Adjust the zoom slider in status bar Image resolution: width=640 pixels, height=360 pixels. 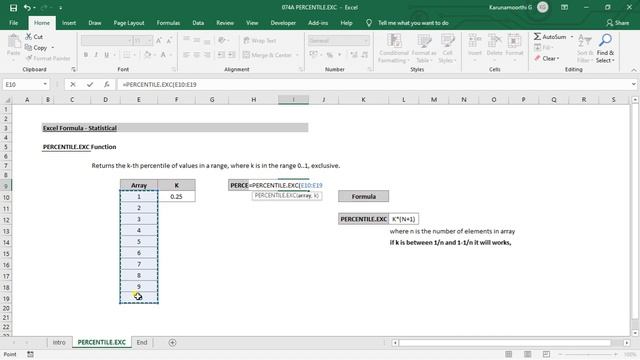point(588,354)
